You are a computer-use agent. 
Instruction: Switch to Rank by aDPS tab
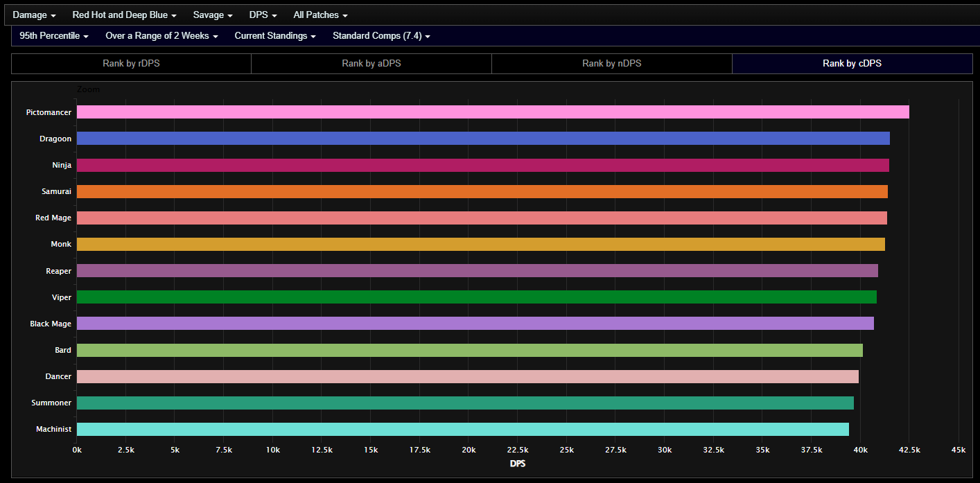[371, 63]
